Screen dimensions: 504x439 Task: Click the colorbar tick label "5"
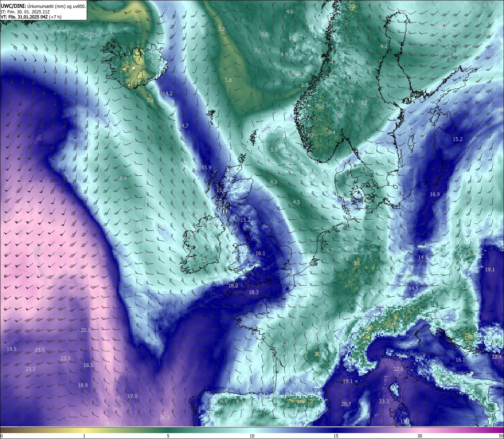168,436
